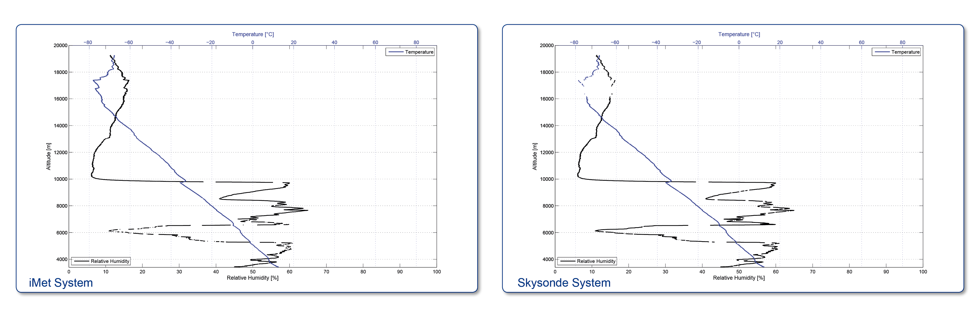This screenshot has height=317, width=980.
Task: Click the Skysonde Altitude [m] axis label
Action: [535, 156]
